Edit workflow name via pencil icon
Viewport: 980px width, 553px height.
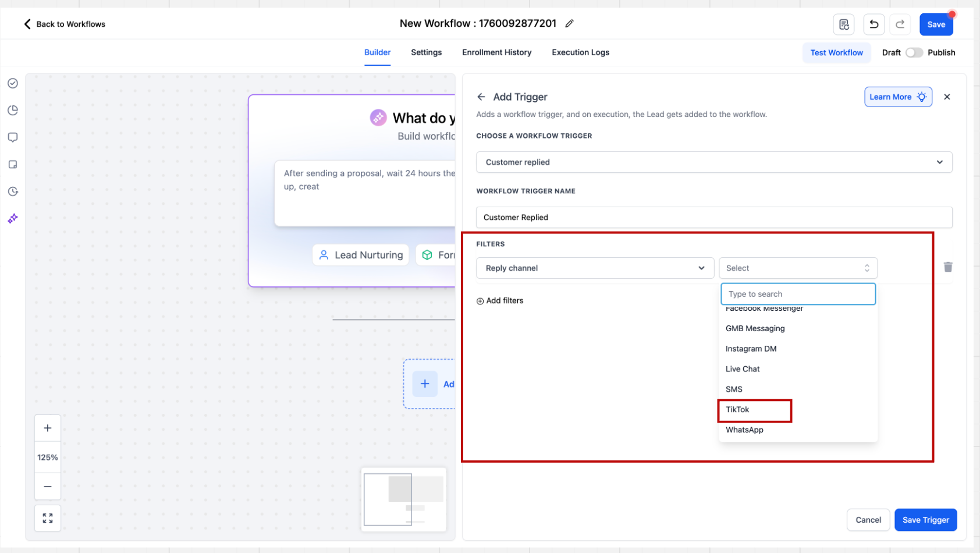(x=569, y=23)
